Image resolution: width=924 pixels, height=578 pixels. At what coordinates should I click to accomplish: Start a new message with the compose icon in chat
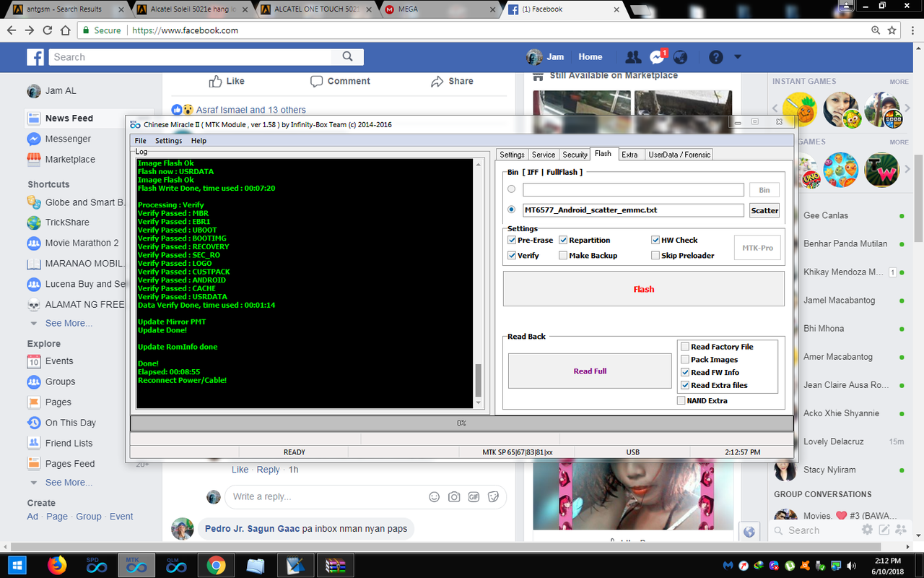884,530
